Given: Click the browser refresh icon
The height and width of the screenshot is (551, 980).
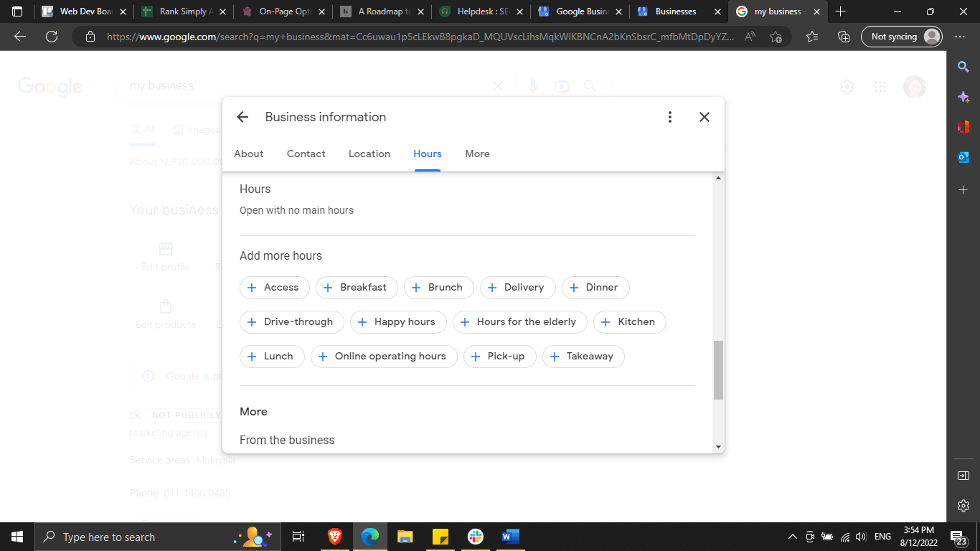Looking at the screenshot, I should coord(52,37).
